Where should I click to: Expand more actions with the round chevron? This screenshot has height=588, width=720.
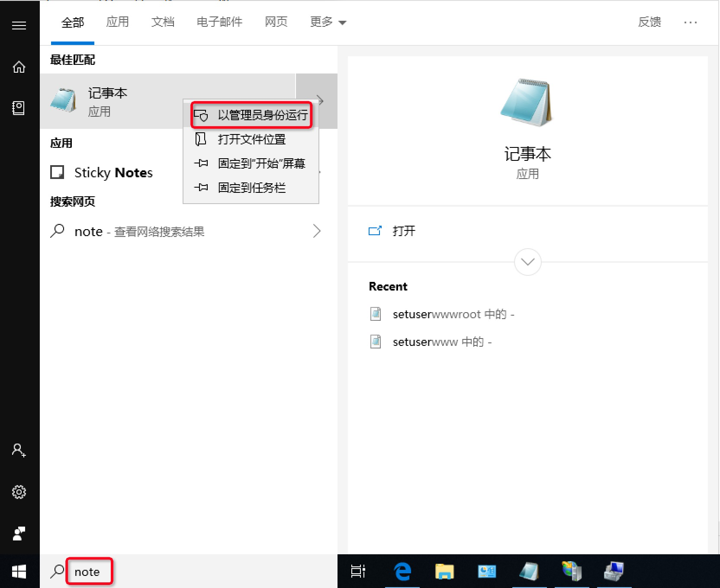[527, 262]
